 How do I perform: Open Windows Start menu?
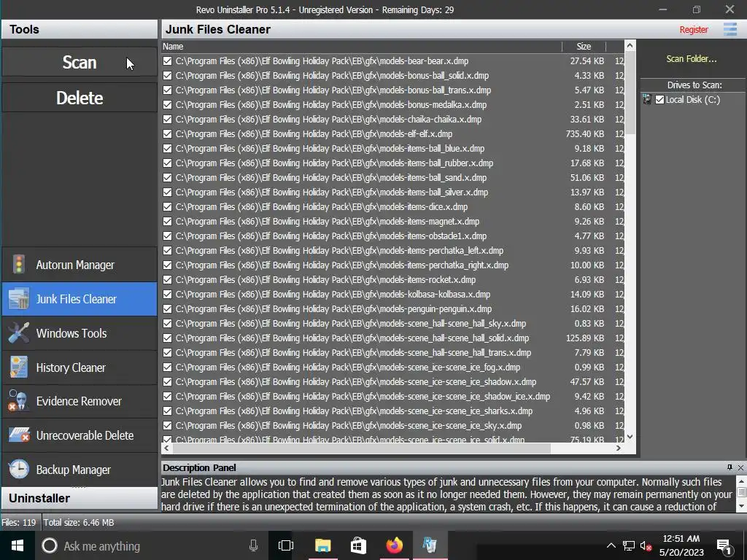[18, 545]
